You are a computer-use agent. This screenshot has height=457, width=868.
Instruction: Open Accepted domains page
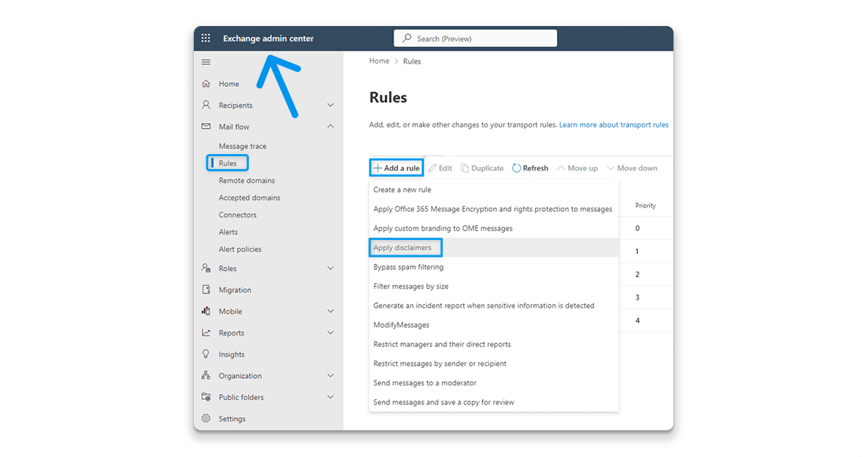coord(250,197)
